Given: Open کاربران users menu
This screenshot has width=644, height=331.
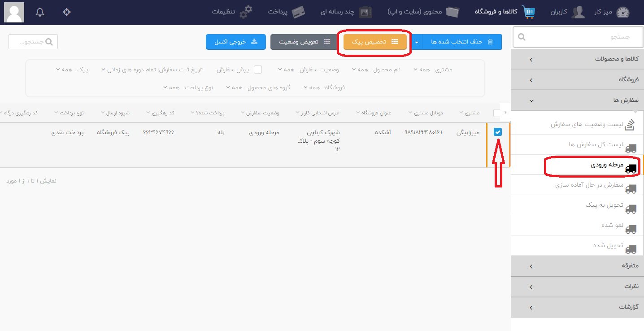Looking at the screenshot, I should click(x=568, y=12).
